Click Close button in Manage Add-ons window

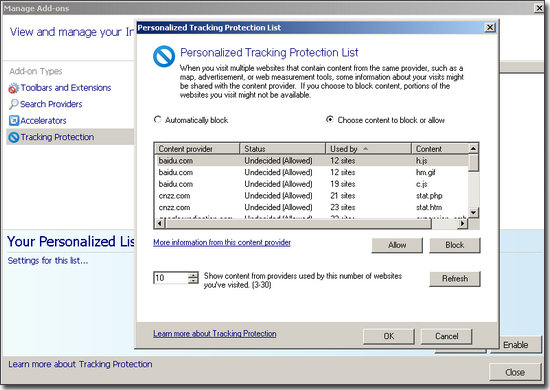click(515, 372)
